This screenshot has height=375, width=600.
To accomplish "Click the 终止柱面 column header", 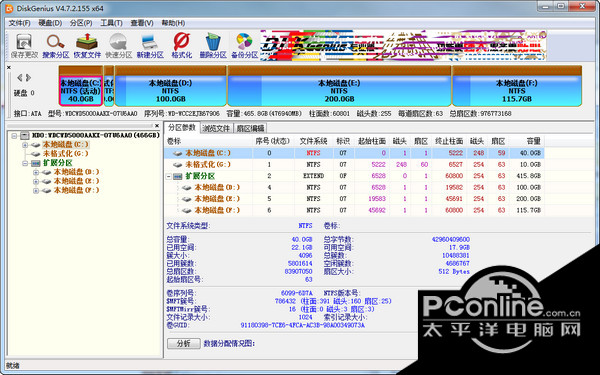I will (449, 141).
